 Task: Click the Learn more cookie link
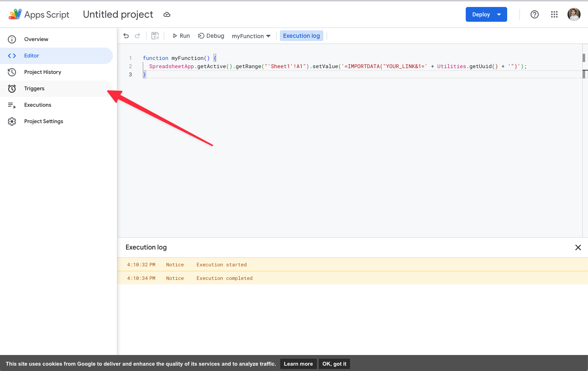pos(298,364)
